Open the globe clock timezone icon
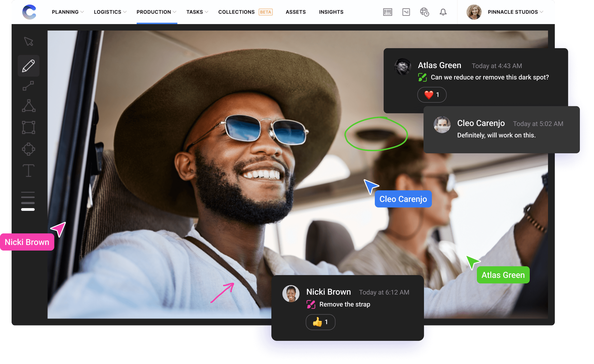594x364 pixels. pyautogui.click(x=424, y=12)
